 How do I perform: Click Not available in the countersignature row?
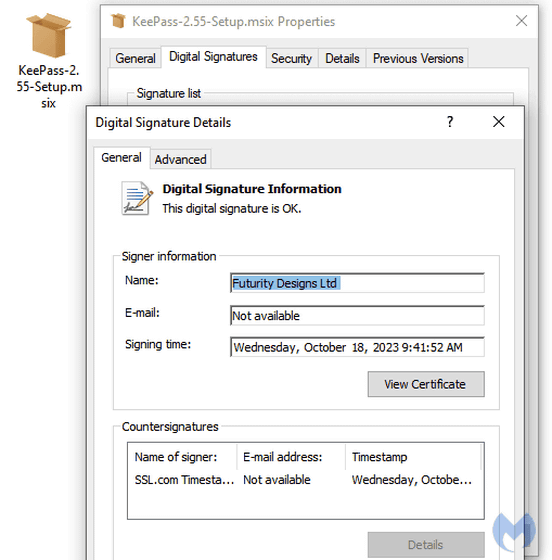(x=277, y=480)
